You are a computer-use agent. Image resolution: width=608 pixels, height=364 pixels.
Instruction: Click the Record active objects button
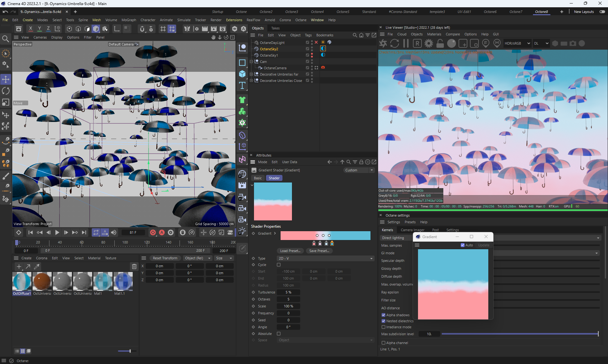click(x=153, y=232)
